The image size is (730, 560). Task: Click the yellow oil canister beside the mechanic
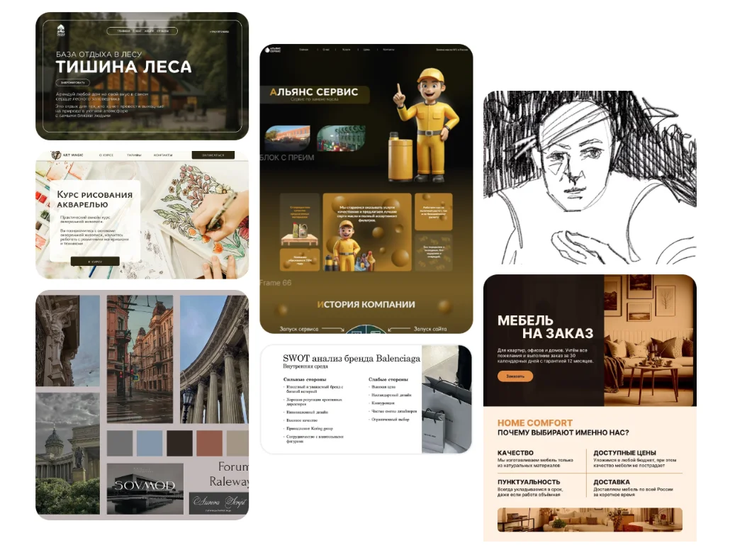pyautogui.click(x=400, y=157)
